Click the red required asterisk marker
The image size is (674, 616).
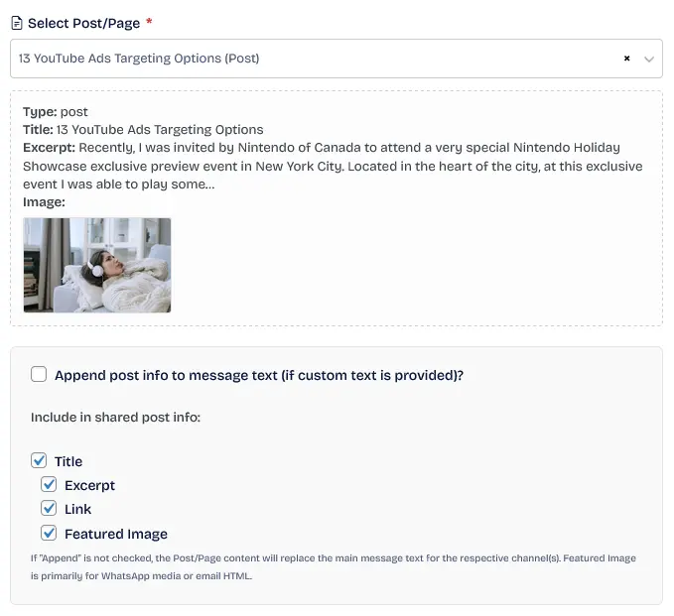pyautogui.click(x=149, y=21)
